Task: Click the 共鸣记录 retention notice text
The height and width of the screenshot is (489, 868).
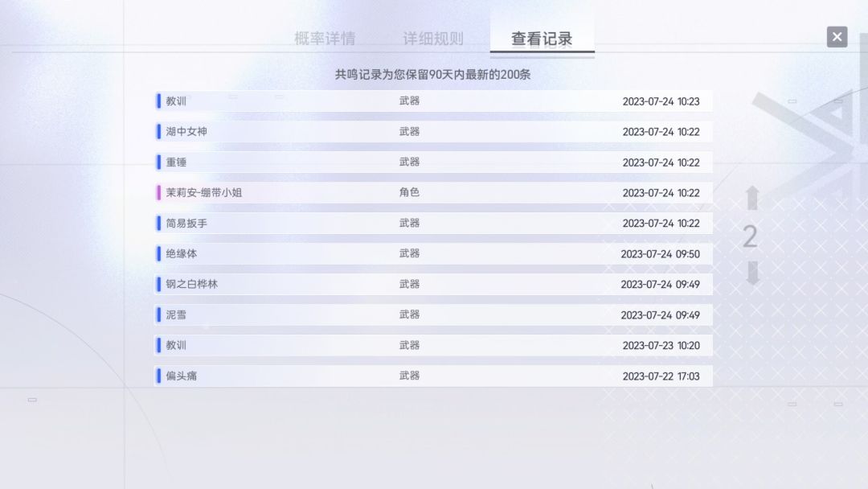Action: tap(432, 74)
